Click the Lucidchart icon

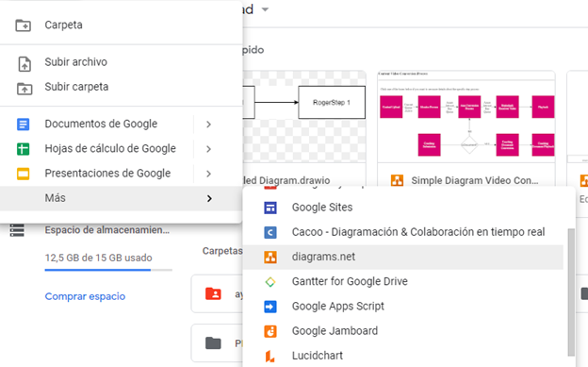point(270,356)
